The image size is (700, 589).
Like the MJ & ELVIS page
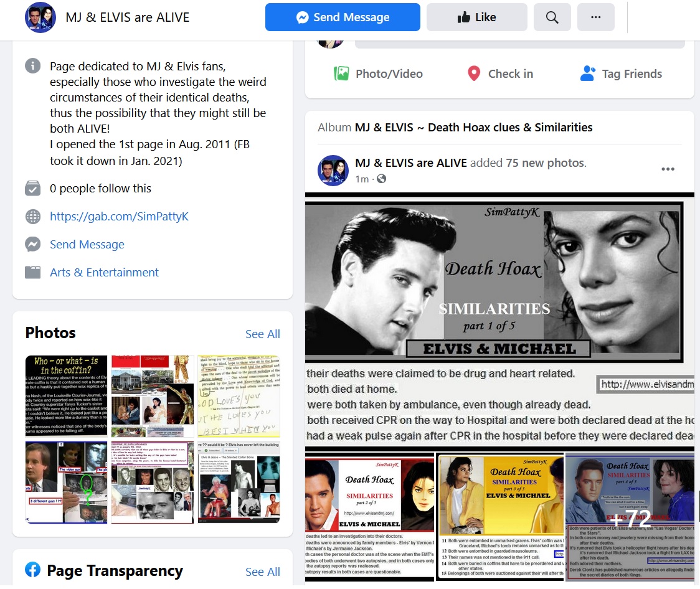[x=476, y=17]
